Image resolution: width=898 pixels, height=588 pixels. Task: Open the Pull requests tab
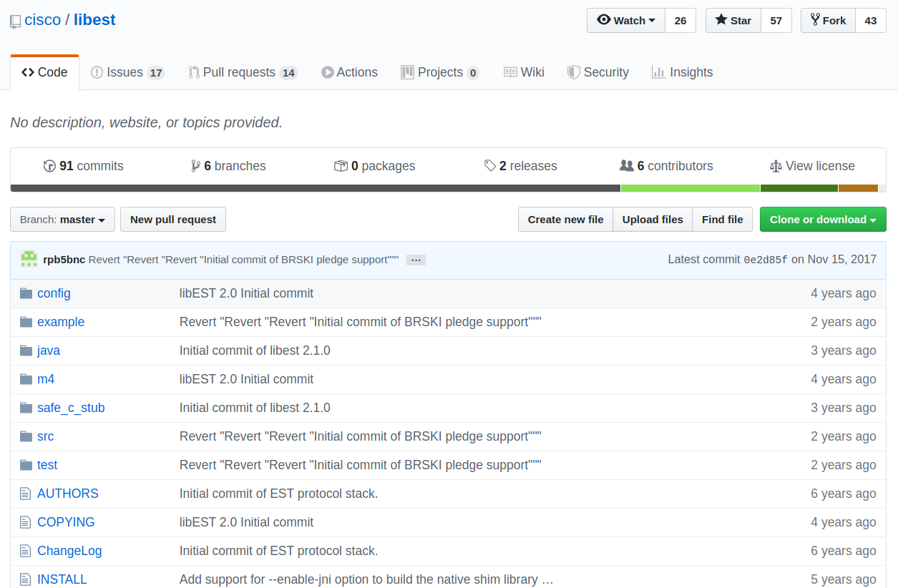243,72
